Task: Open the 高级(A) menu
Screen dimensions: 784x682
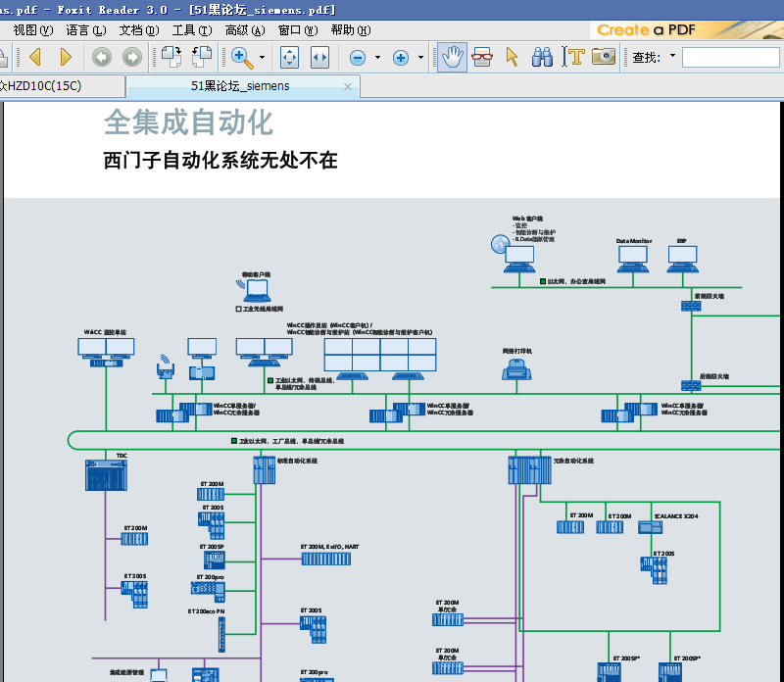Action: (245, 30)
